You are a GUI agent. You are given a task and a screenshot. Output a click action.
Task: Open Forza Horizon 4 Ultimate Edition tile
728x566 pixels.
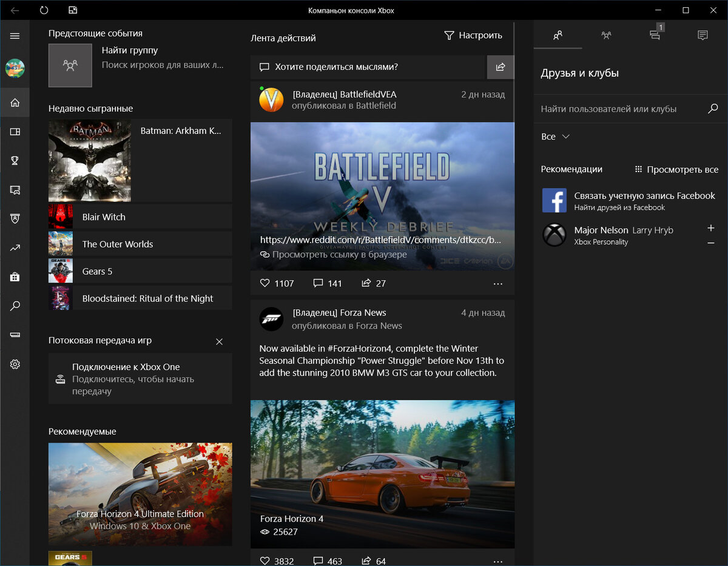coord(140,494)
